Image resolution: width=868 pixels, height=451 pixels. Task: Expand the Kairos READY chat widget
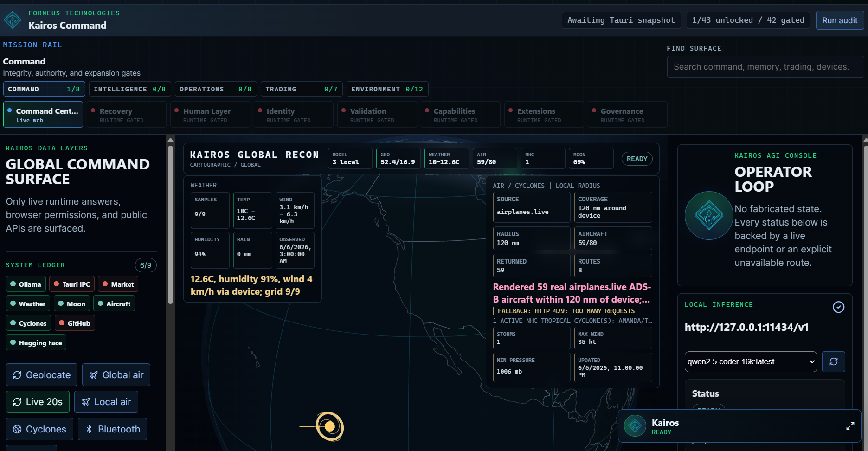[x=850, y=426]
